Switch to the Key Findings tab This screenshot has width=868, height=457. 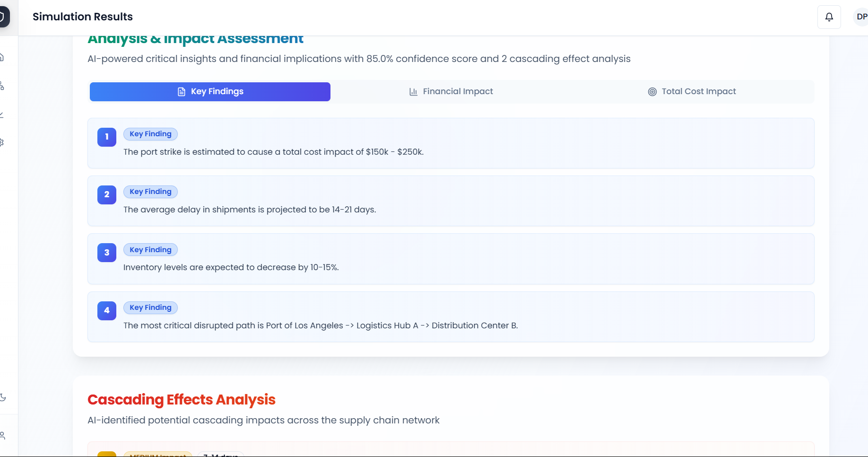pyautogui.click(x=210, y=92)
